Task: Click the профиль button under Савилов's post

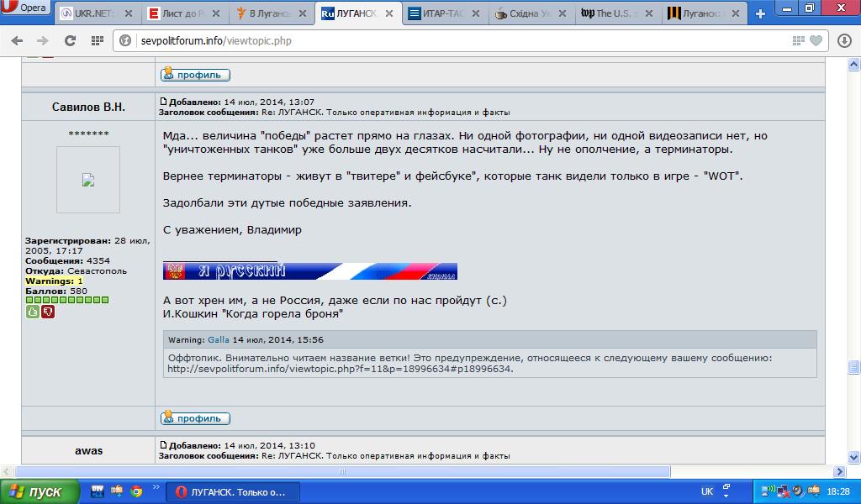Action: coord(195,417)
